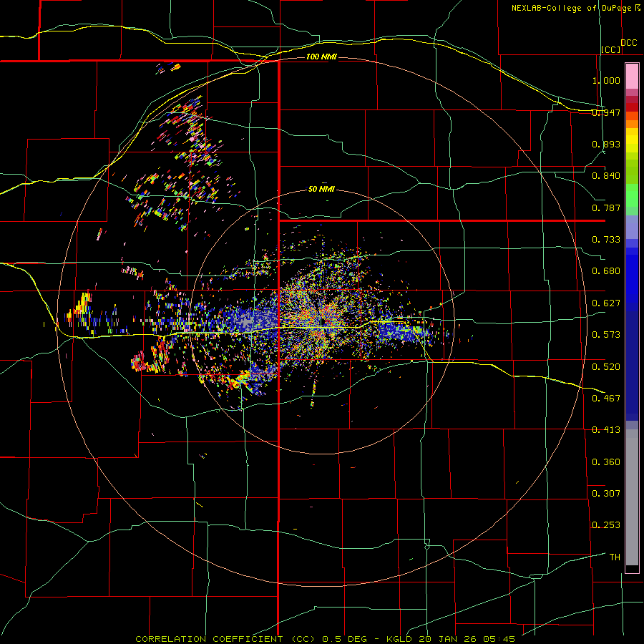Click the 0.627 value on the color scale

(x=606, y=303)
